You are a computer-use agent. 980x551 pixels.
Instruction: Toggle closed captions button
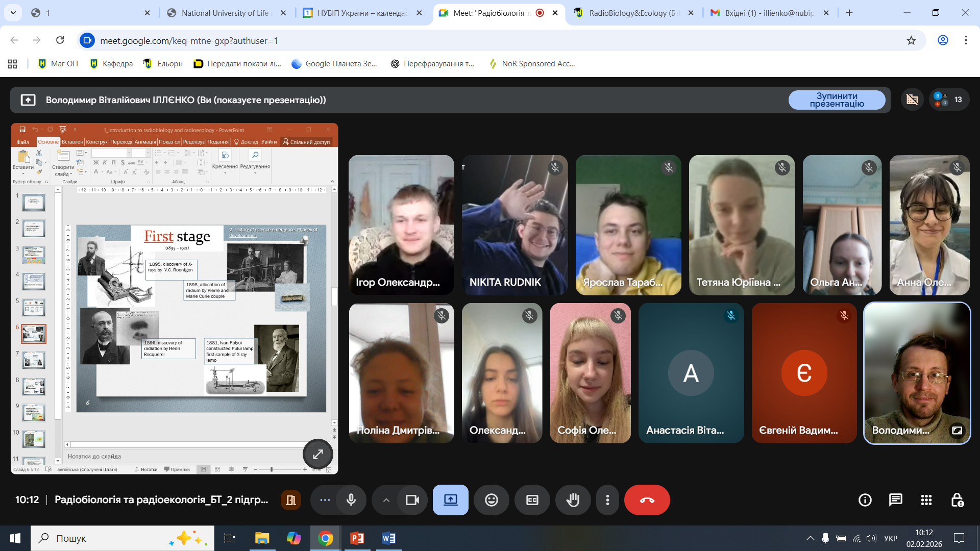coord(532,500)
